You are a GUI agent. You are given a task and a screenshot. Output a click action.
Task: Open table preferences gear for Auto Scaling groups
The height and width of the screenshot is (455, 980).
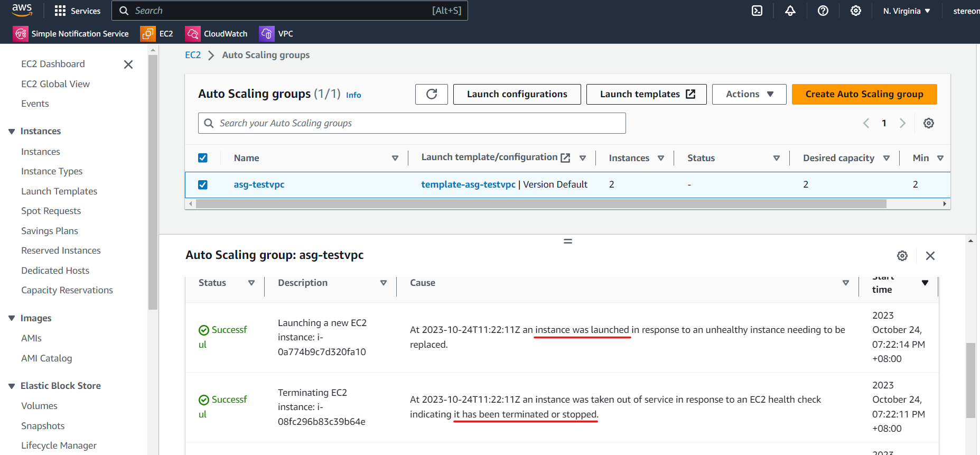(929, 123)
